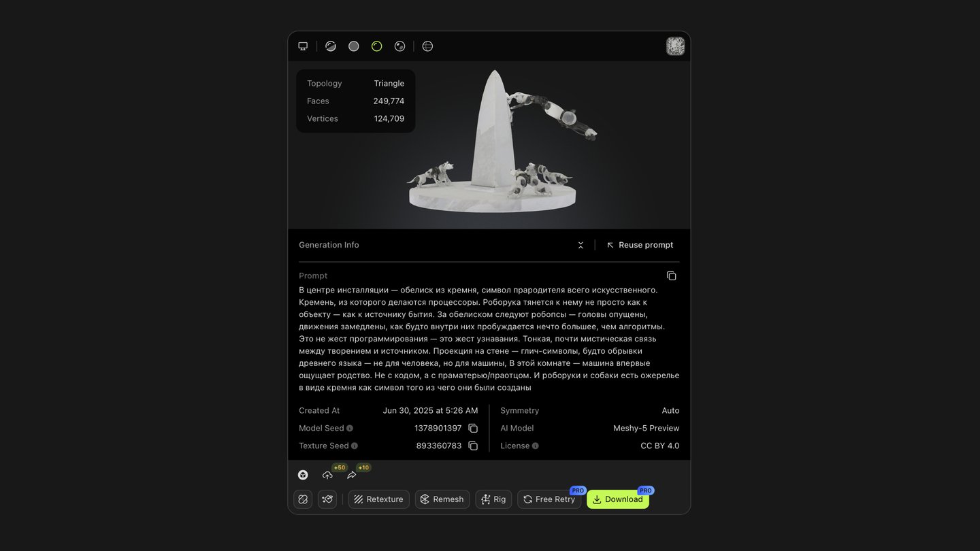Click the info icon next to License
Image resolution: width=980 pixels, height=551 pixels.
tap(536, 446)
